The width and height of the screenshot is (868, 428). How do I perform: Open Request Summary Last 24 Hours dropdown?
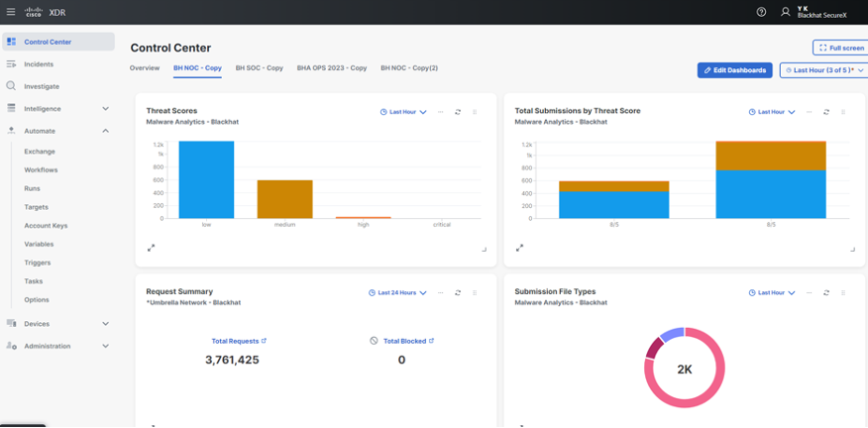397,293
